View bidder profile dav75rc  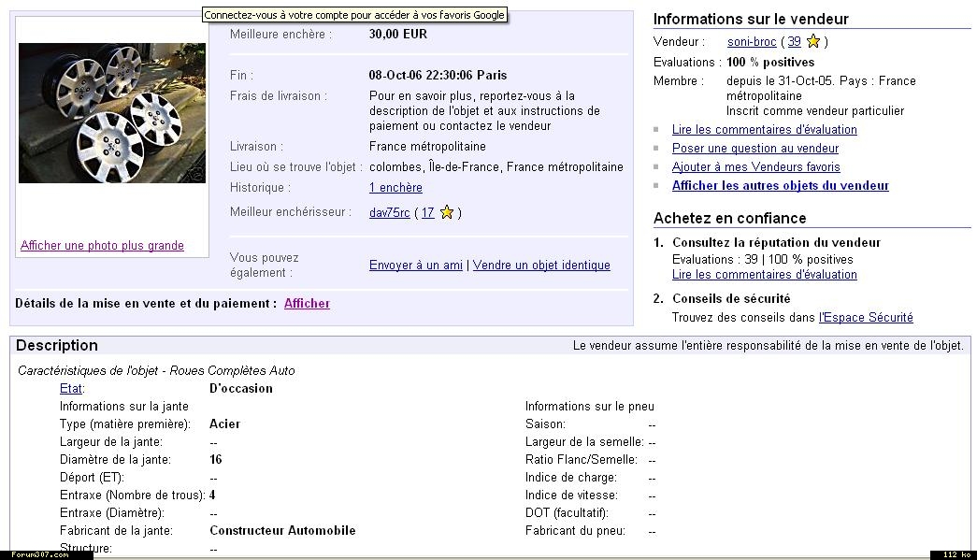tap(389, 213)
